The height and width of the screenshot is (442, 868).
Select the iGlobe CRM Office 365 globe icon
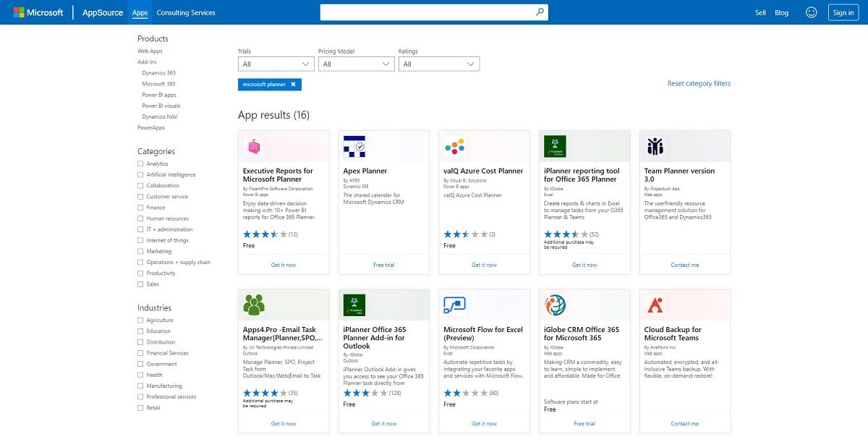556,304
